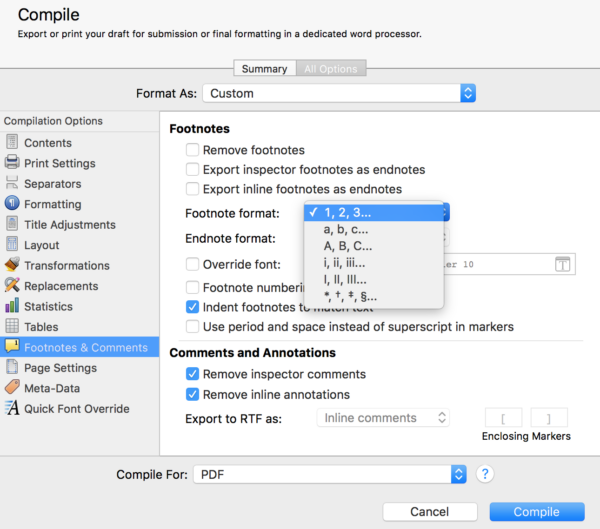Select the Statistics chart icon

(x=12, y=306)
